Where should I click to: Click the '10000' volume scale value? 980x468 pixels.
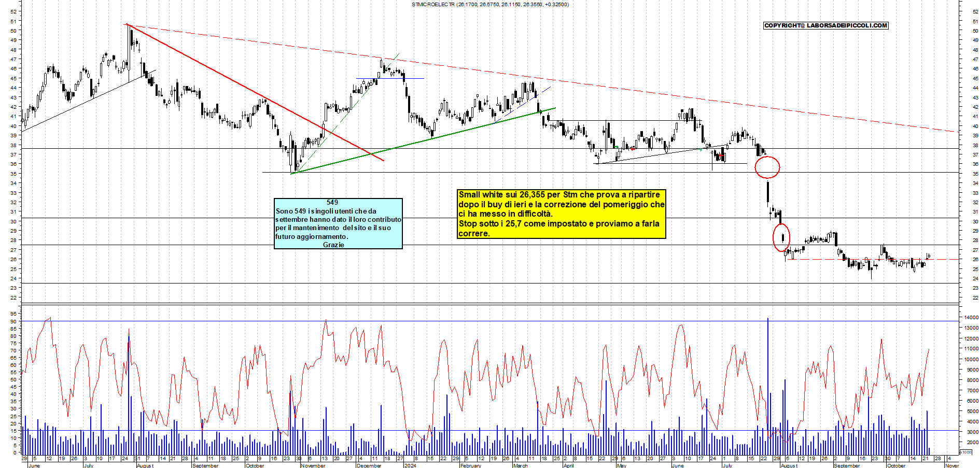tap(971, 359)
